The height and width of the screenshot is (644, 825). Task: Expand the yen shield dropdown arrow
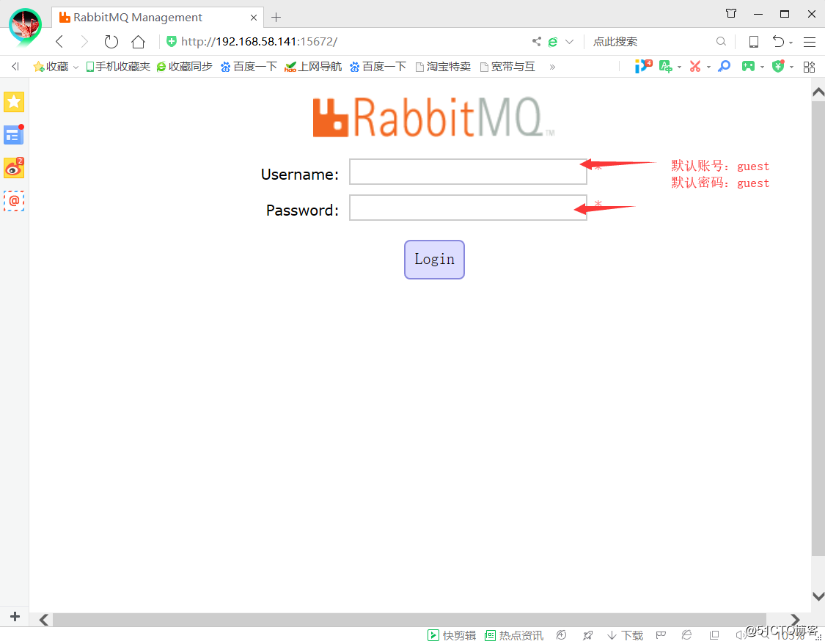point(791,67)
